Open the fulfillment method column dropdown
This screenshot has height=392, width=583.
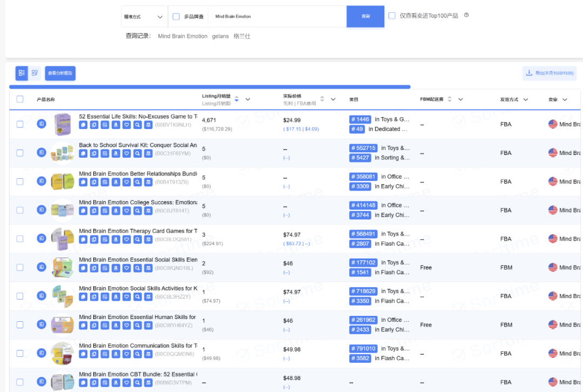click(x=525, y=100)
